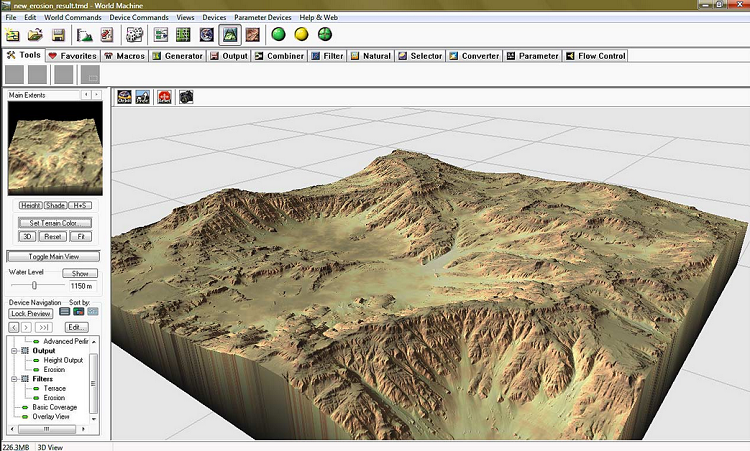
Task: Collapse the Filters tree group
Action: coord(14,379)
